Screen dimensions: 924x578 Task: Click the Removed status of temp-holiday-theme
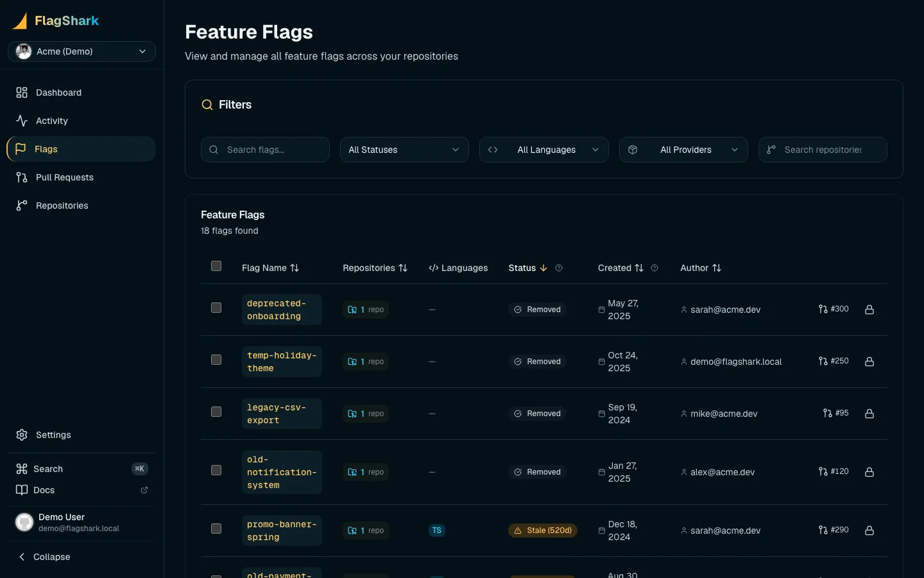(x=538, y=362)
